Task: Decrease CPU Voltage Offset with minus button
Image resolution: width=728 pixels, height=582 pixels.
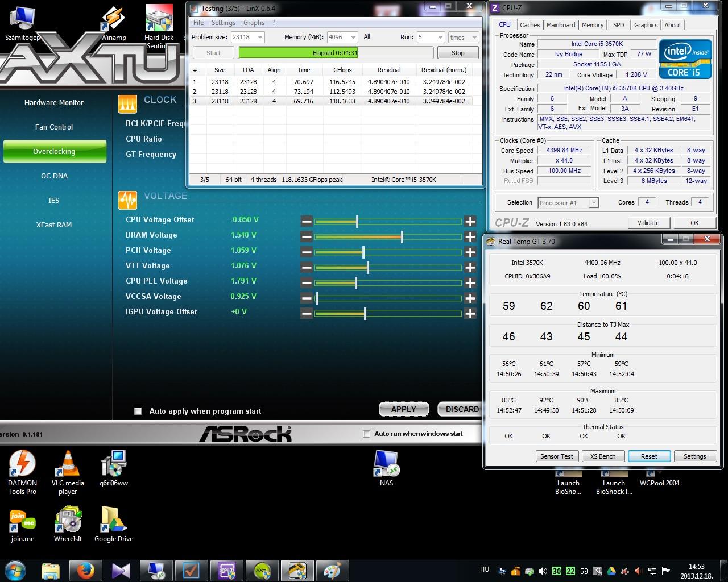Action: [307, 221]
